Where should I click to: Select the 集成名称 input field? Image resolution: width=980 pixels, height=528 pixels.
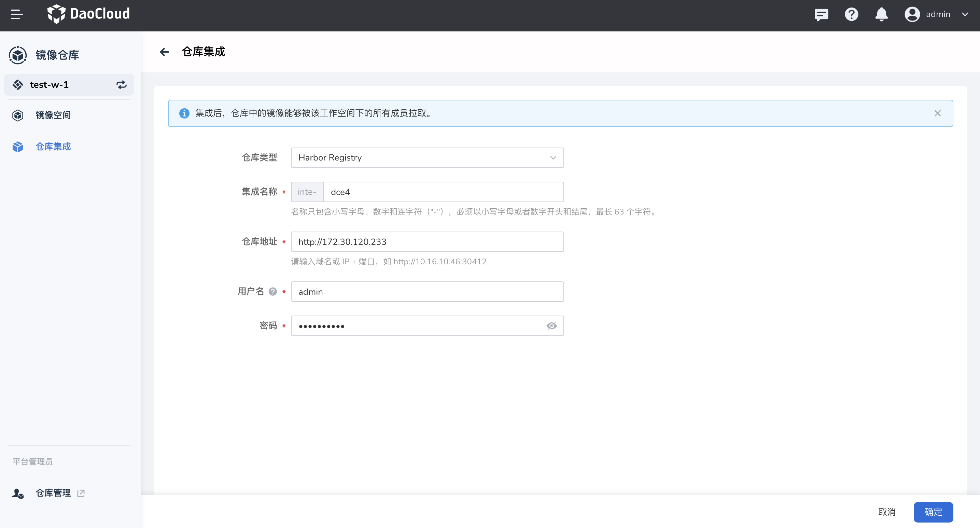(445, 192)
